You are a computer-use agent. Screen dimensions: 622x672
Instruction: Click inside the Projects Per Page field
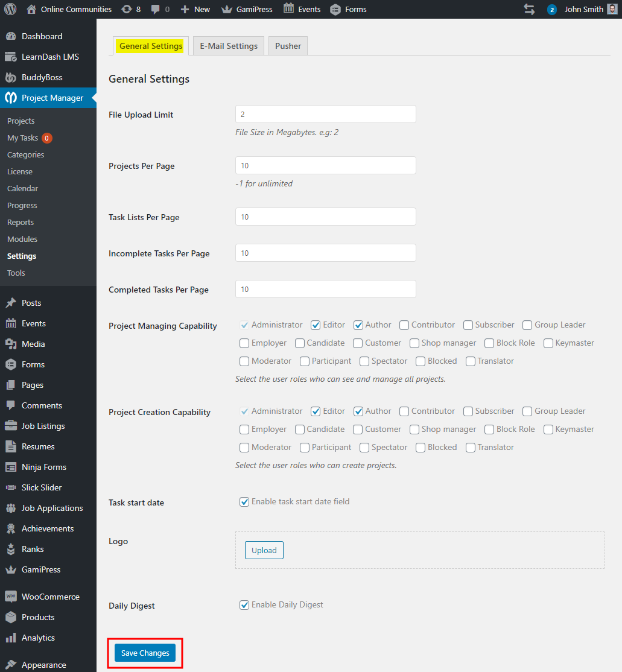325,165
